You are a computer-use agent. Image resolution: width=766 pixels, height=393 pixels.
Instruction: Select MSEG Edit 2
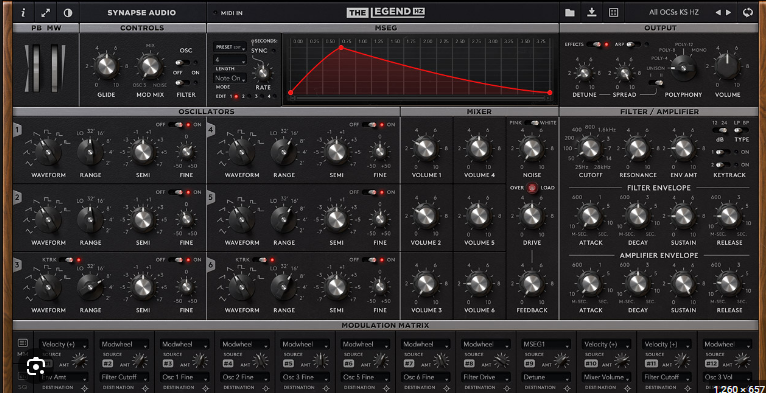(248, 96)
